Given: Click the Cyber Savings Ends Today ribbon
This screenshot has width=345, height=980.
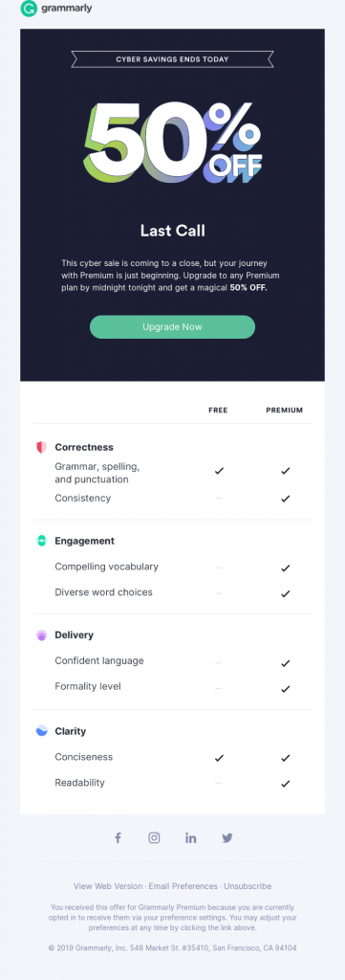Looking at the screenshot, I should [x=172, y=59].
